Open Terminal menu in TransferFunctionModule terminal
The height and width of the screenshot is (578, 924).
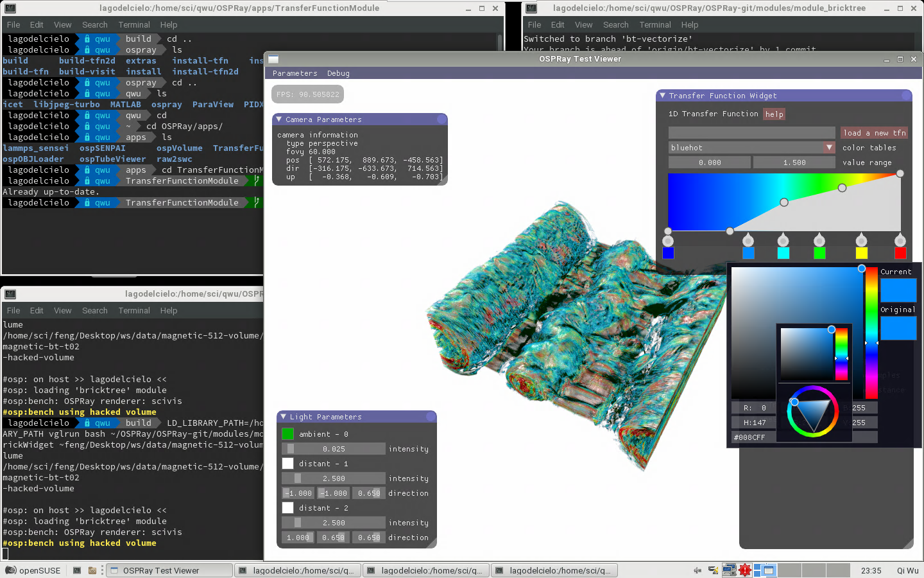point(134,25)
